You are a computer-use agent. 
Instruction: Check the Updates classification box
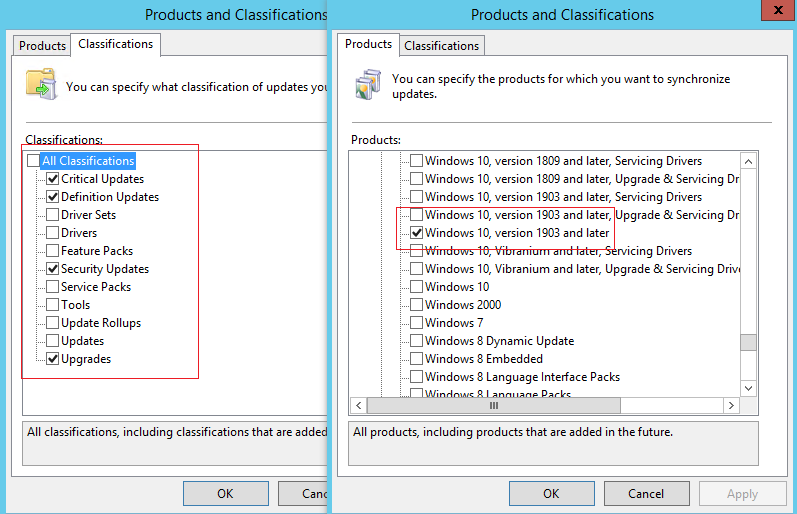click(x=52, y=341)
